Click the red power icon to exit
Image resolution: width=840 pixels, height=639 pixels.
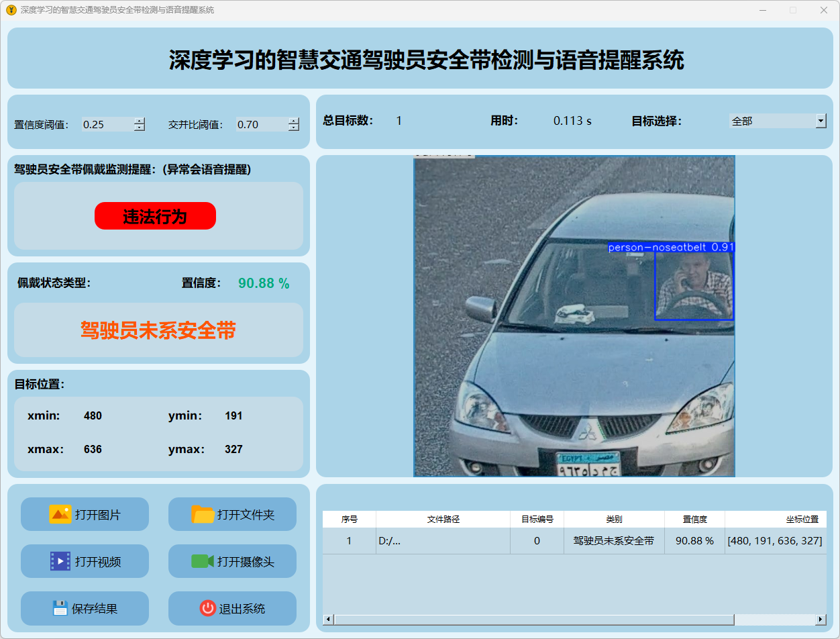[x=207, y=608]
